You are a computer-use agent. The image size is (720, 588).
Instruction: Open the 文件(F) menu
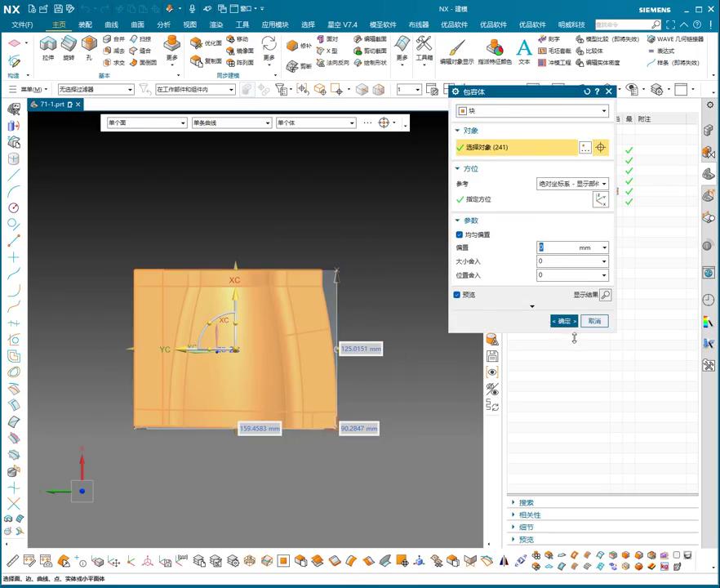(22, 24)
